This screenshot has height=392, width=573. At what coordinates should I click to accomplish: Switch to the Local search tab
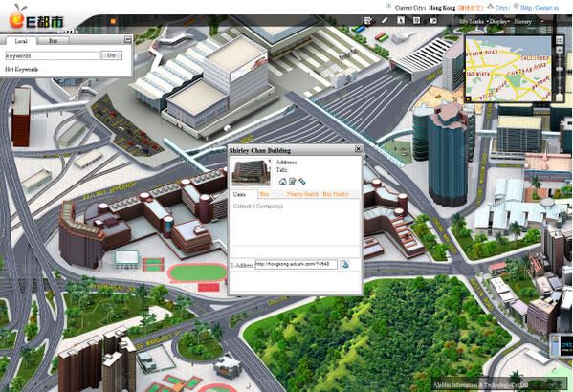coord(21,41)
